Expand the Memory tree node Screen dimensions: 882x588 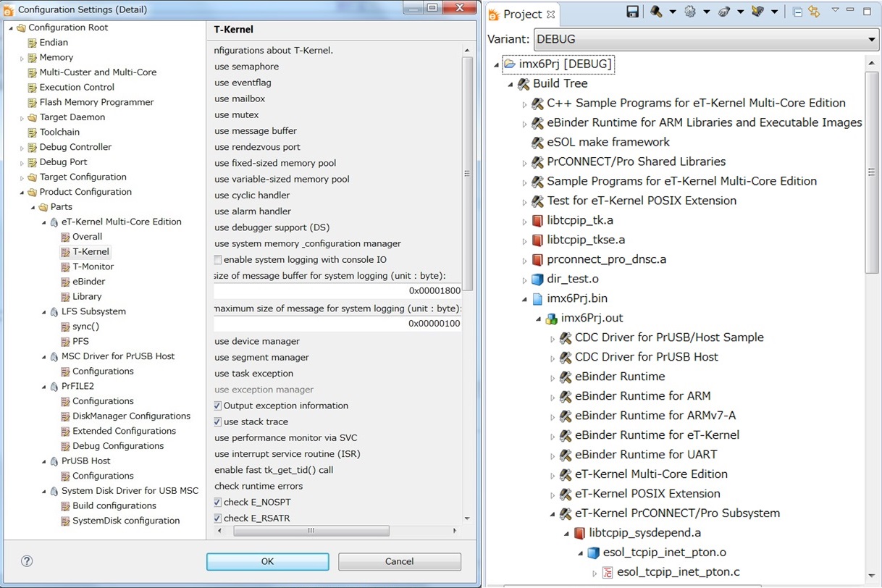tap(22, 58)
